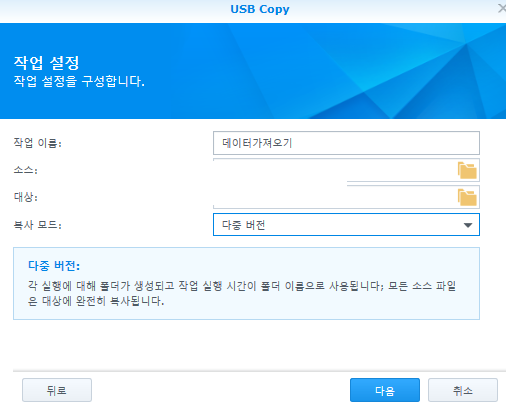The width and height of the screenshot is (506, 405).
Task: Click the 소스: label
Action: click(25, 170)
